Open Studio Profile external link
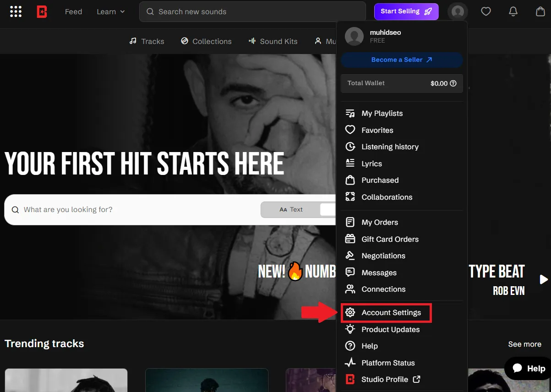The width and height of the screenshot is (551, 392). click(x=391, y=379)
